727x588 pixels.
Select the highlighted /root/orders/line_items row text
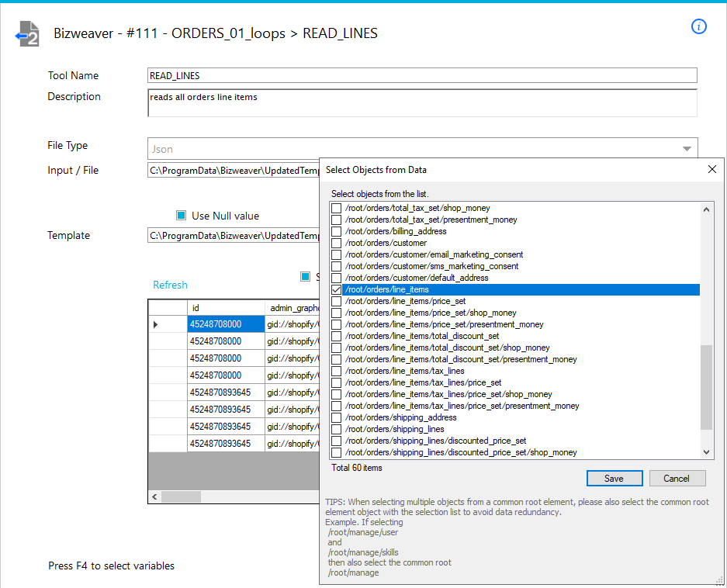tap(387, 289)
